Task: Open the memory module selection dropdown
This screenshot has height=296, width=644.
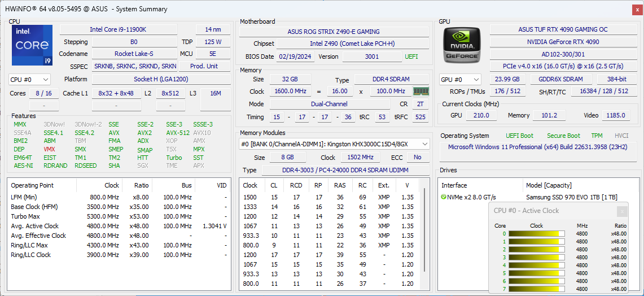Action: (x=334, y=144)
